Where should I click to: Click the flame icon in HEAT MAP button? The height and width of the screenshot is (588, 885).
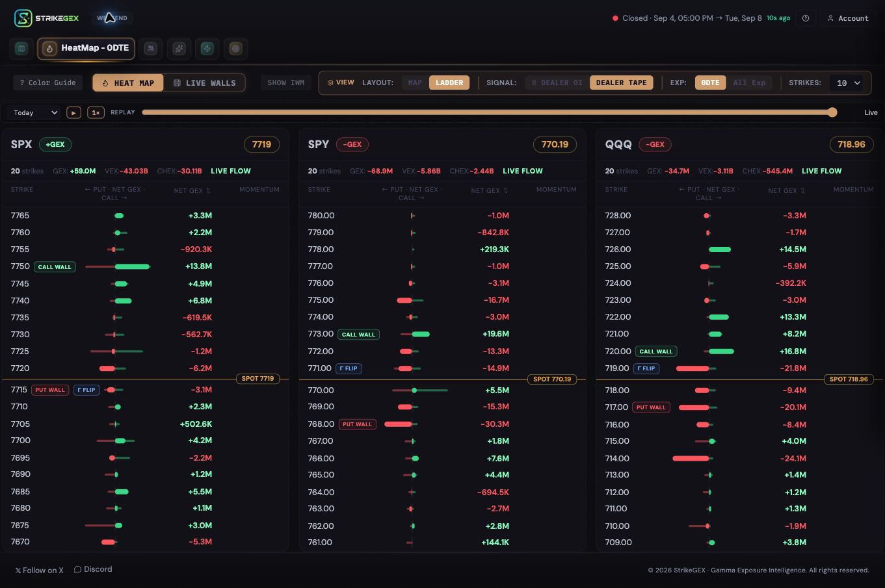coord(105,83)
